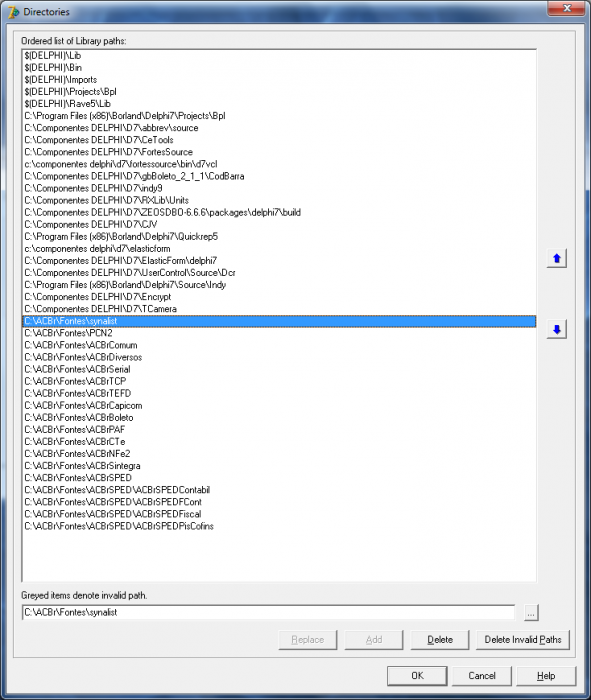Select the ZEOSDBO-6.6.6 build path row
591x700 pixels.
tap(279, 212)
